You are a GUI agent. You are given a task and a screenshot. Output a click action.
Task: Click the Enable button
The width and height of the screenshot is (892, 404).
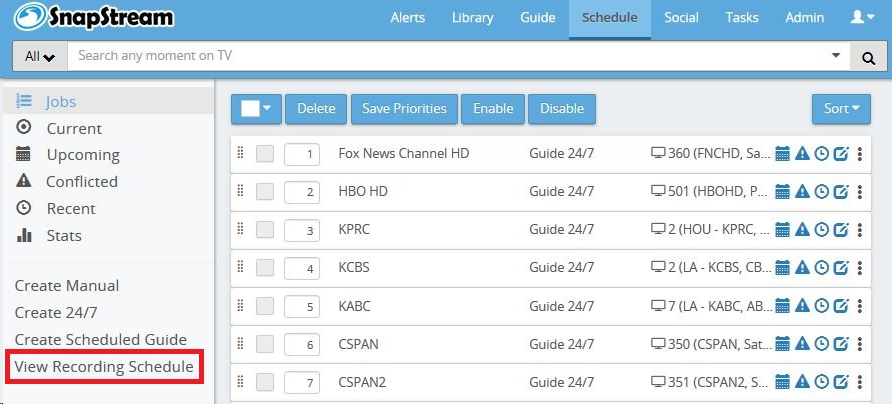coord(493,109)
